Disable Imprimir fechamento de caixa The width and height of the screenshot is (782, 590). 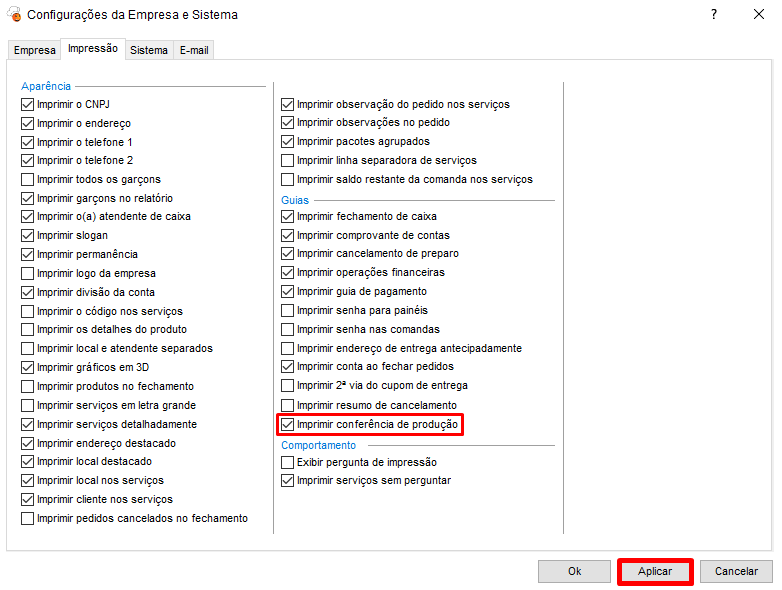point(288,216)
